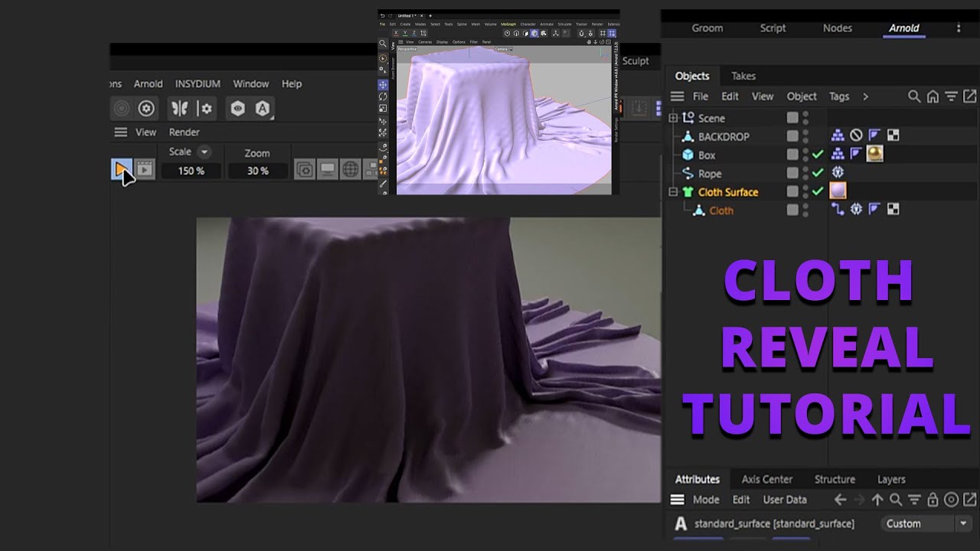This screenshot has width=980, height=551.
Task: Open INSYDIUM settings gear beside butterfly
Action: point(205,109)
